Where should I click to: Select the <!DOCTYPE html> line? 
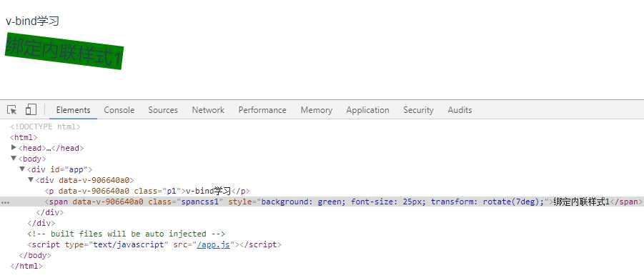(45, 127)
